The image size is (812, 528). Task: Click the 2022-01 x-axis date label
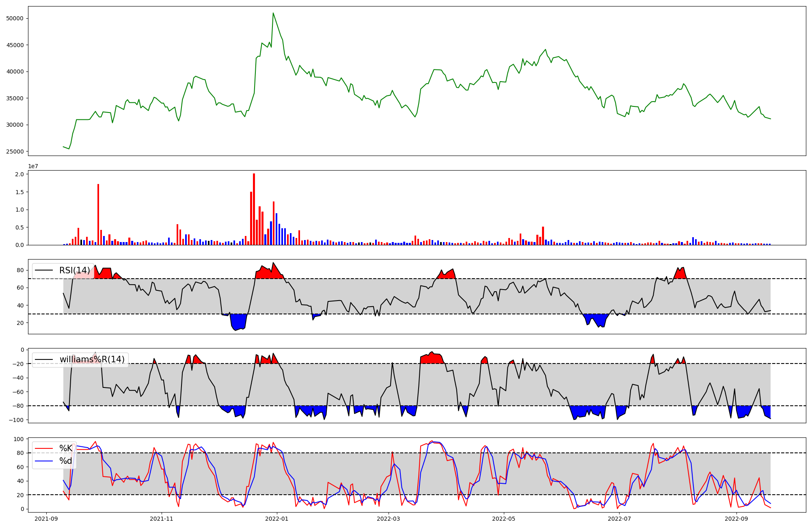coord(277,519)
